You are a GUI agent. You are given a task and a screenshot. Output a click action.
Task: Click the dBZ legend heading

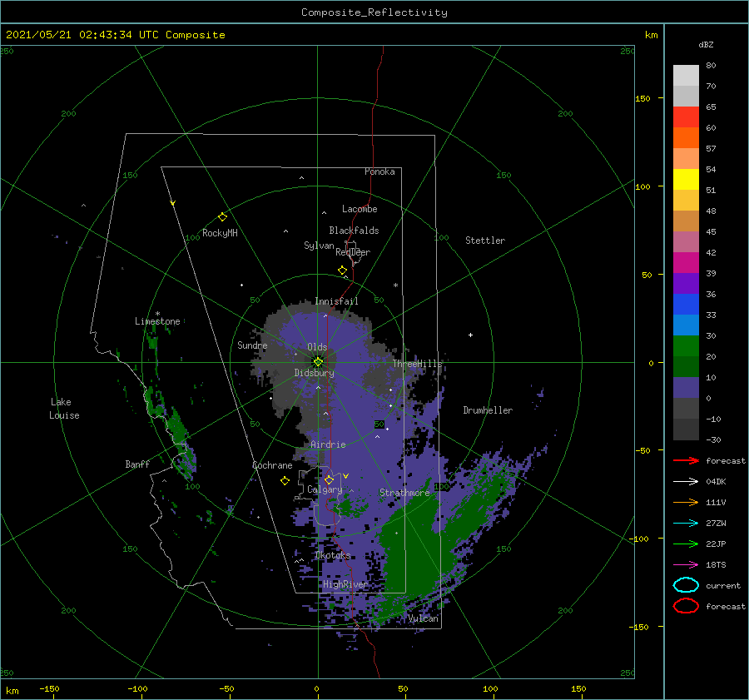point(706,44)
